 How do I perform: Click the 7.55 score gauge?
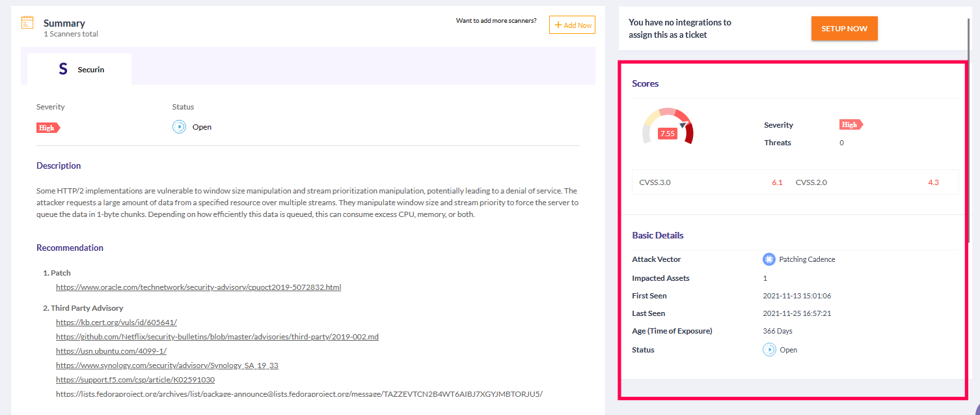668,127
